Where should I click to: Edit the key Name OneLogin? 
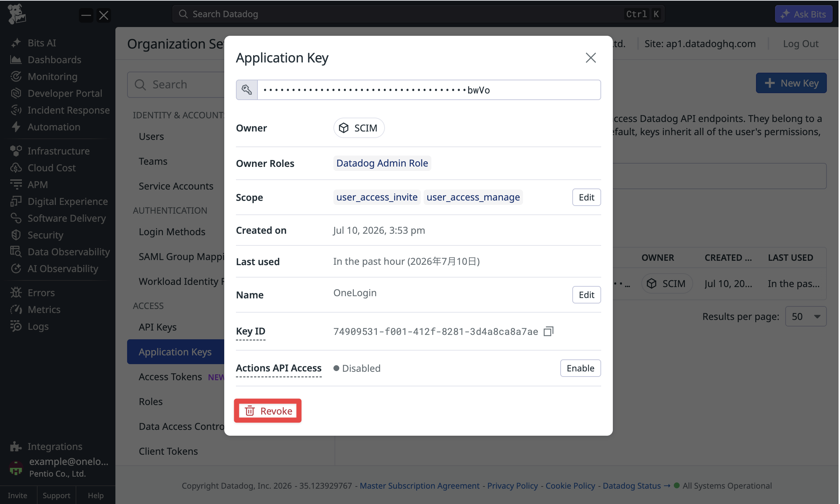coord(587,295)
